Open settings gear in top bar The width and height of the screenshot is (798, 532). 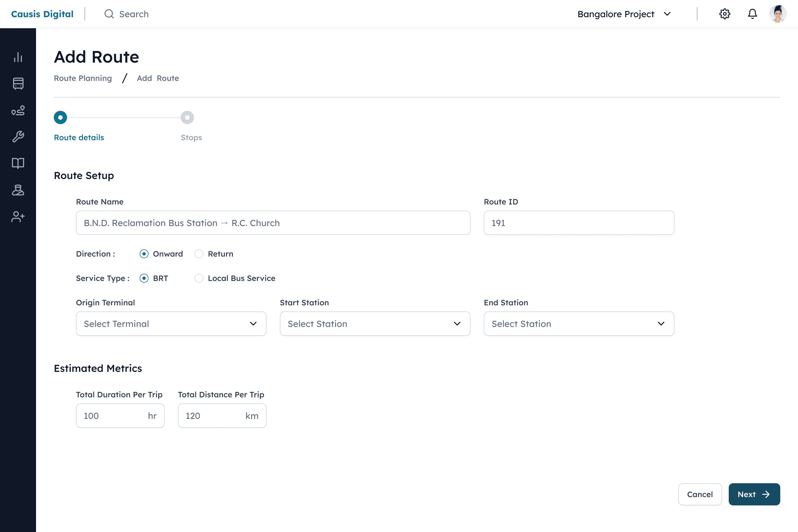coord(724,14)
